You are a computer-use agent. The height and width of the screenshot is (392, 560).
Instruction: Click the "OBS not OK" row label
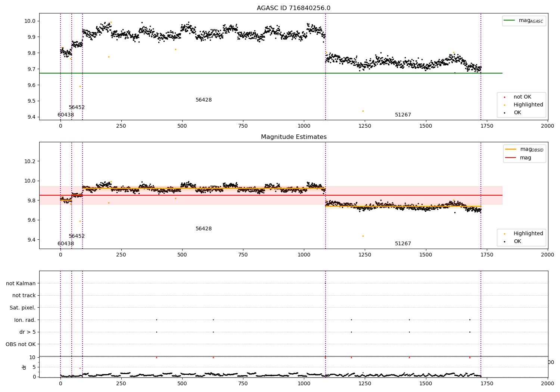(x=21, y=344)
